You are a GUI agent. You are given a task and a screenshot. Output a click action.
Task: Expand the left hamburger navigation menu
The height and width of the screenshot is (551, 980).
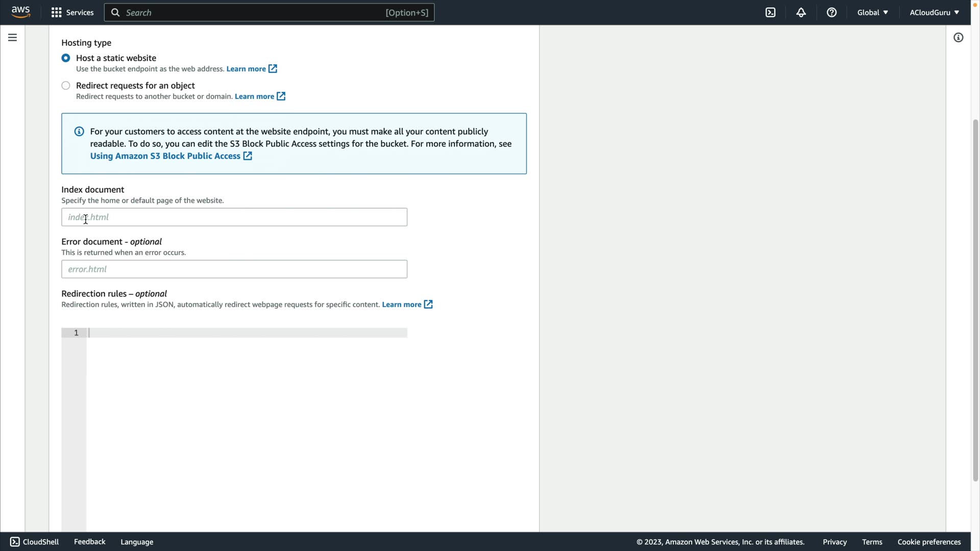click(12, 37)
